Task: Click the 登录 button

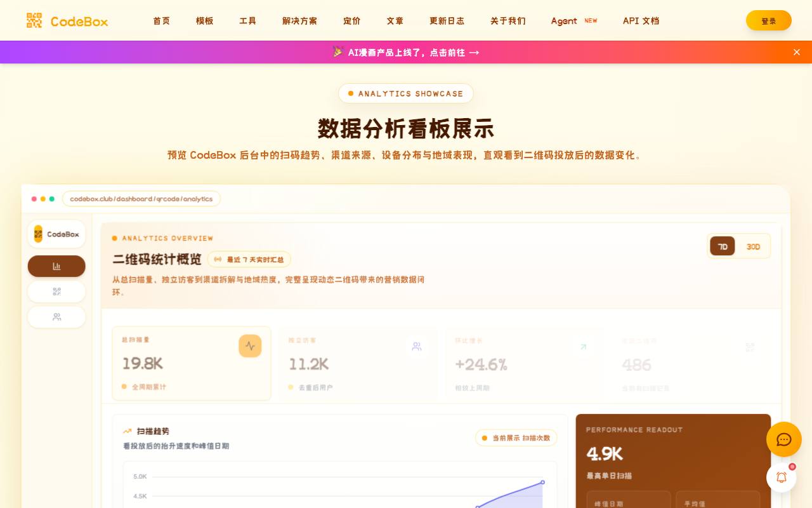Action: coord(769,20)
